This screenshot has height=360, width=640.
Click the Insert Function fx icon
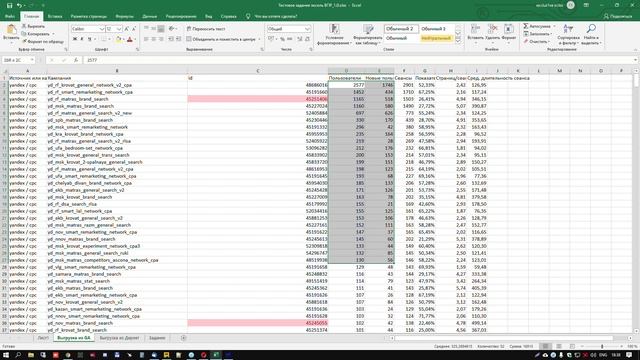coord(76,60)
